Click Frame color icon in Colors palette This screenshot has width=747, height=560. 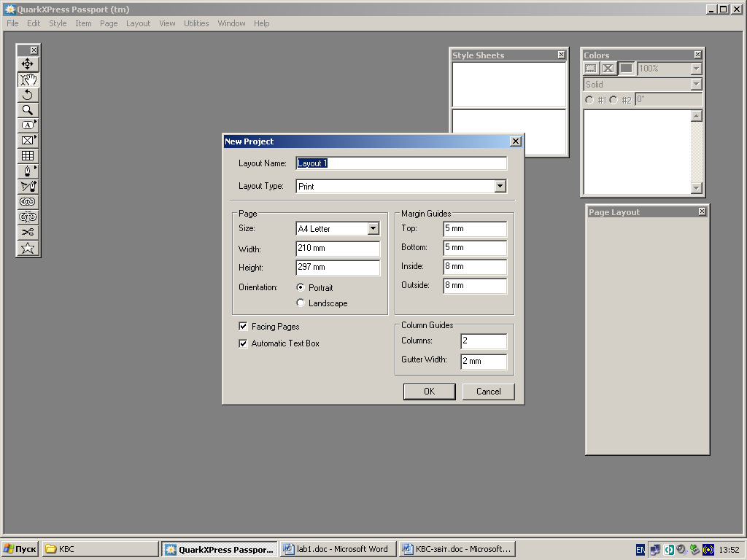[x=591, y=69]
